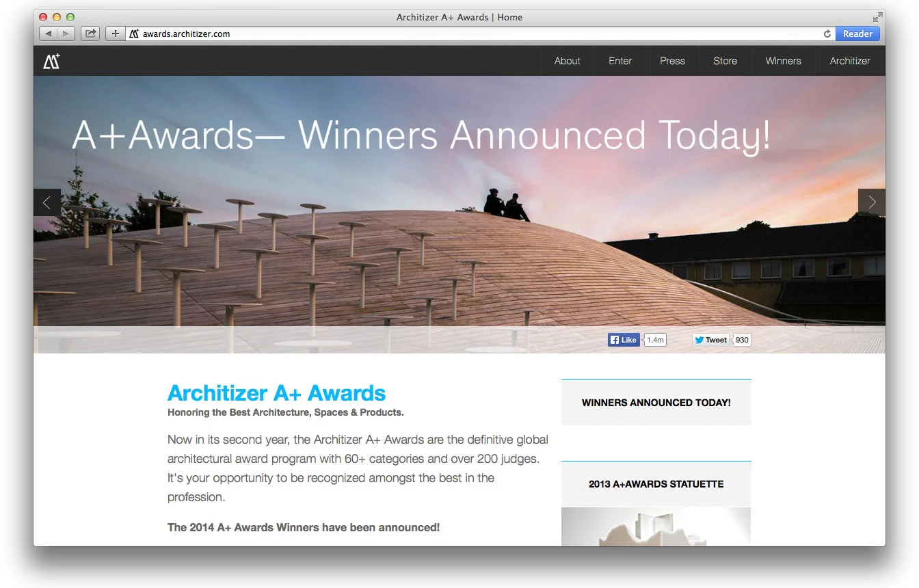Click the Winners Announced Today sidebar box
Image resolution: width=919 pixels, height=588 pixels.
coord(656,403)
